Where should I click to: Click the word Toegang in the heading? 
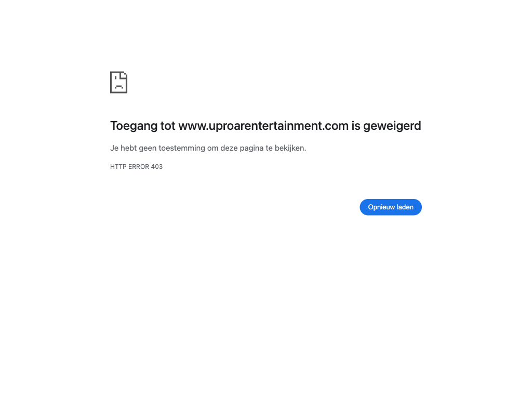[134, 126]
